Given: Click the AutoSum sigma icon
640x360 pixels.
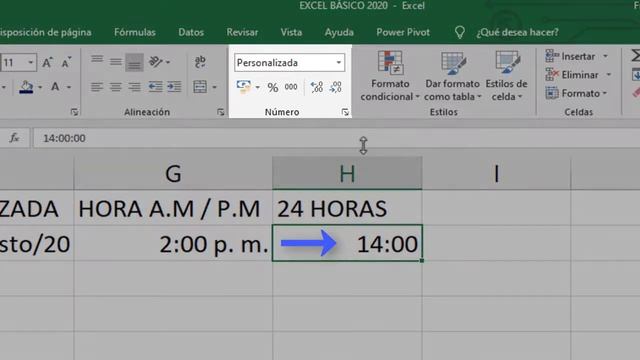Looking at the screenshot, I should click(635, 56).
